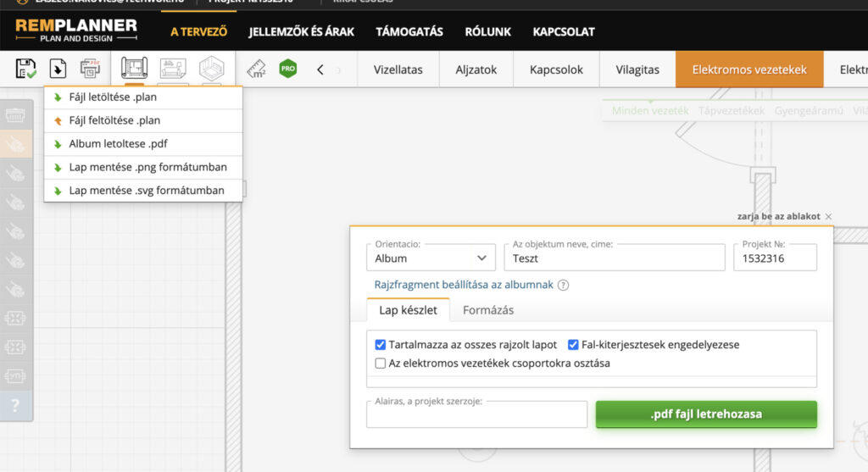Viewport: 868px width, 472px height.
Task: Click the file download icon in toolbar
Action: [58, 69]
